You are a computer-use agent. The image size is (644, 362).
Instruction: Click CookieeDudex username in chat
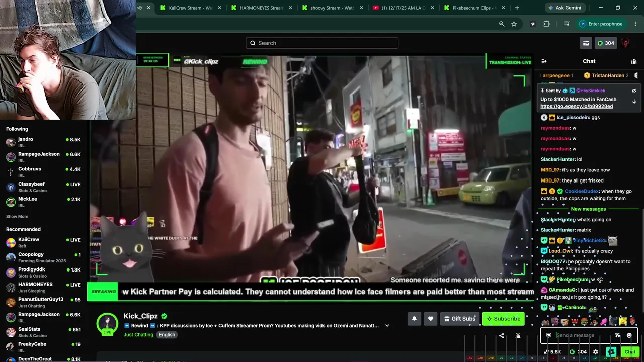[582, 191]
